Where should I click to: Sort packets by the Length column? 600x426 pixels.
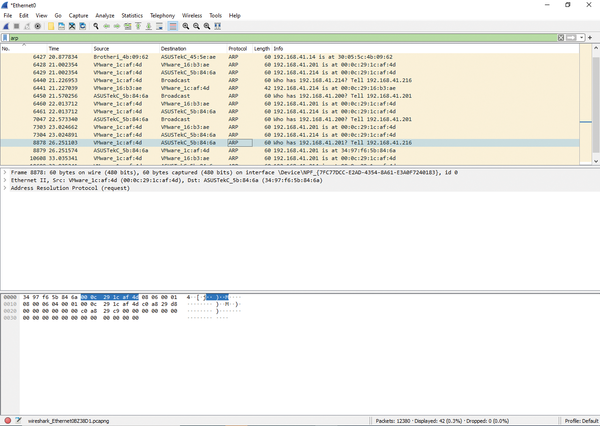click(x=262, y=49)
